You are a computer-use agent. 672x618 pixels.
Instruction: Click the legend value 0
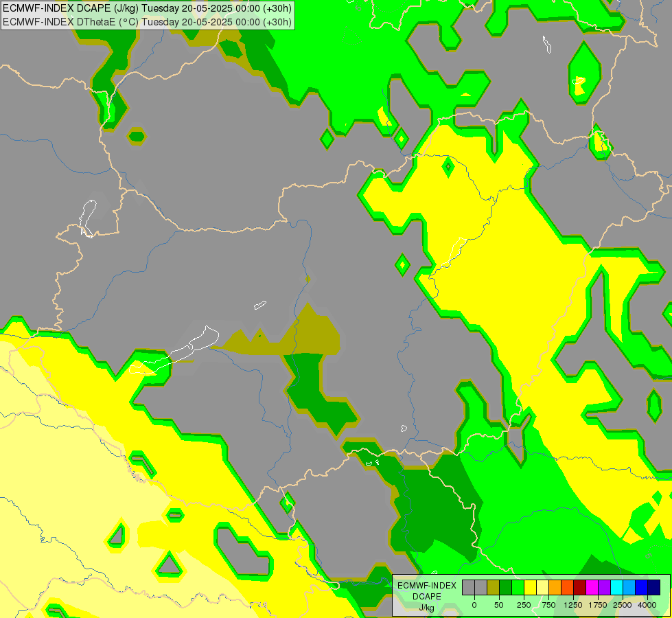tap(474, 605)
